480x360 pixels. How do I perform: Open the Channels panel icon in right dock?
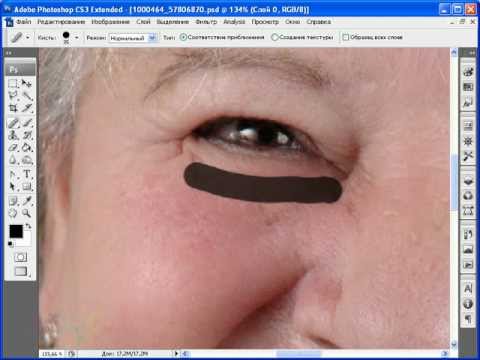point(468,196)
